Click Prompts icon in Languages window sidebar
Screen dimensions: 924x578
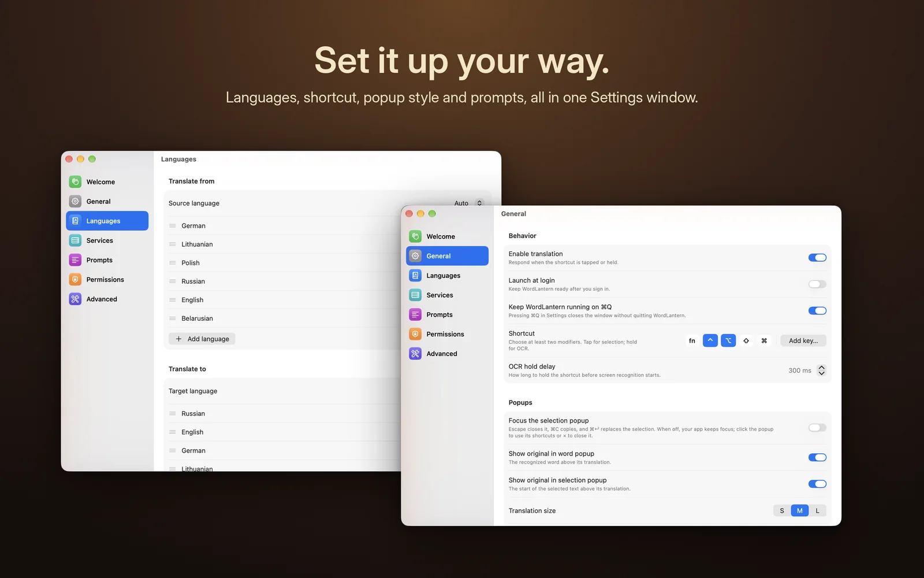75,260
